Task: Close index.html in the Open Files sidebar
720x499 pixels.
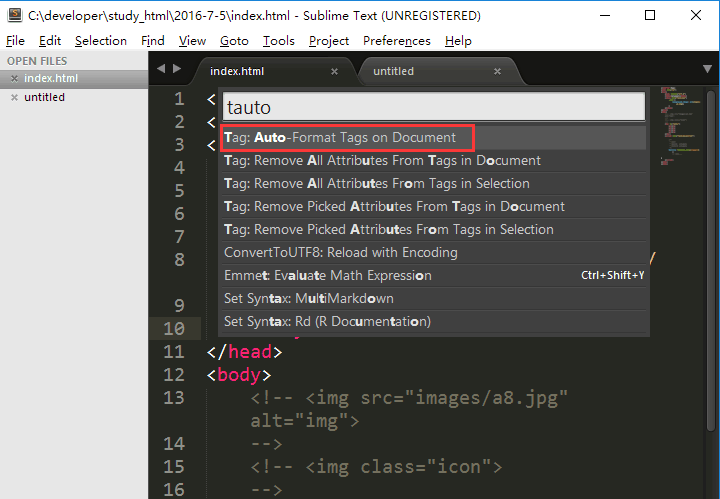Action: click(x=14, y=78)
